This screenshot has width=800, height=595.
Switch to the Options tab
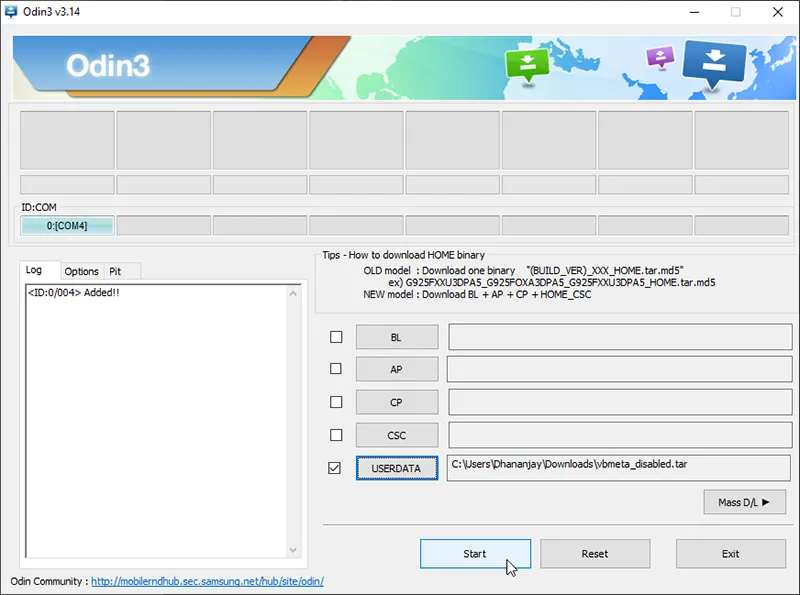click(81, 271)
